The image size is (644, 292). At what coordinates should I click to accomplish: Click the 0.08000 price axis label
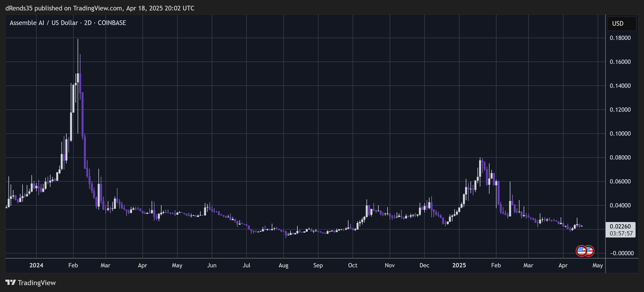pos(620,158)
